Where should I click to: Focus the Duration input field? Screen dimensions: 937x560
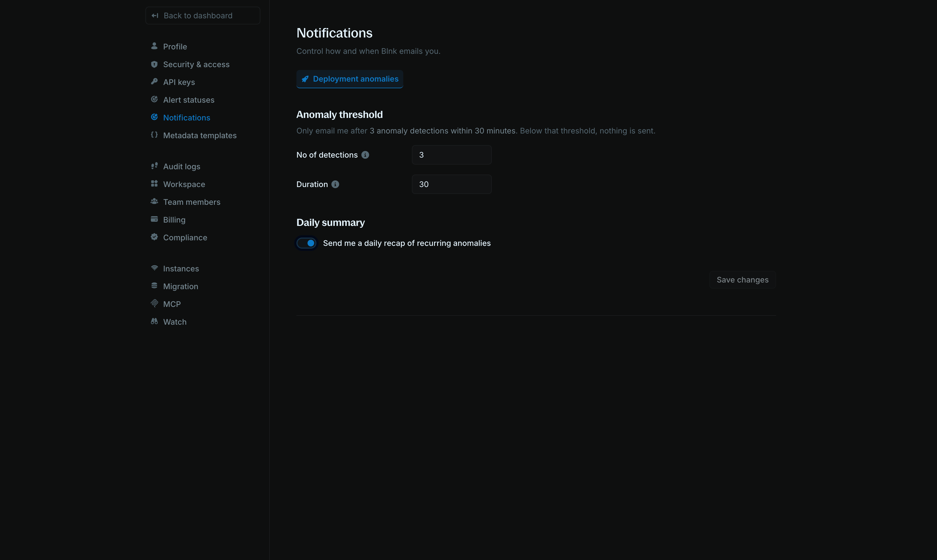coord(451,184)
